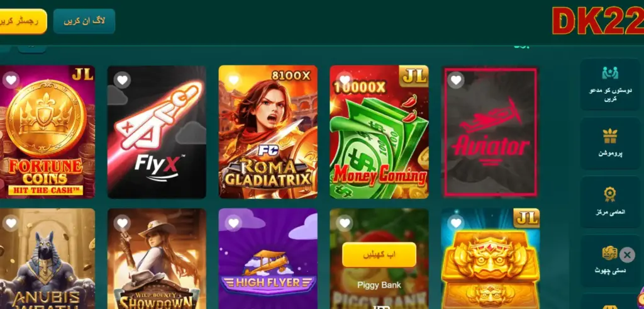This screenshot has width=644, height=309.
Task: Toggle heart on Wild Bounty Showdown
Action: pos(122,223)
